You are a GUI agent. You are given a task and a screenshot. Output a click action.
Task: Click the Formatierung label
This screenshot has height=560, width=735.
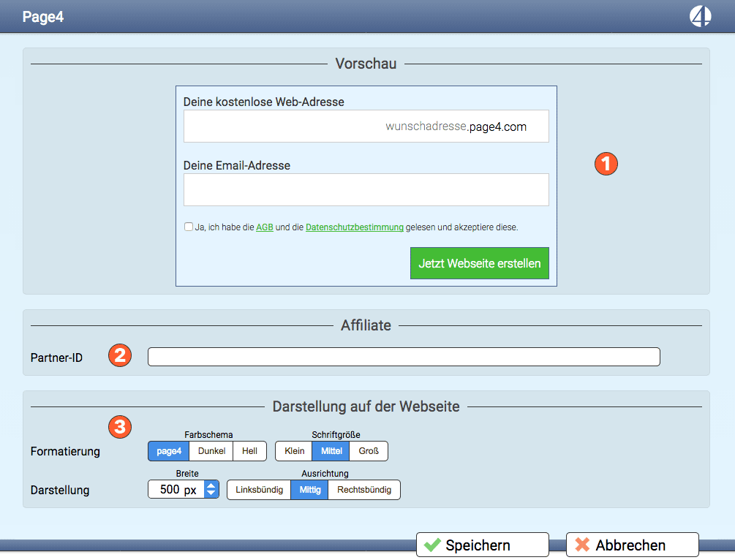pyautogui.click(x=65, y=451)
